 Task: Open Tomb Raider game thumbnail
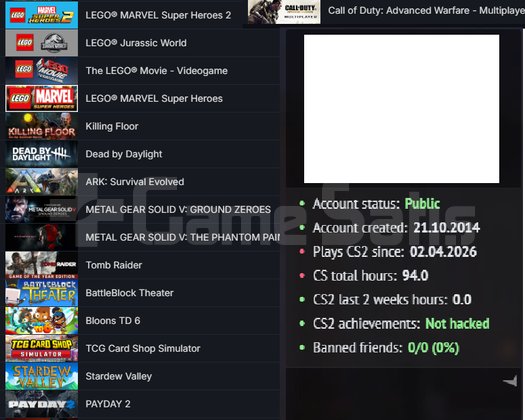tap(42, 265)
